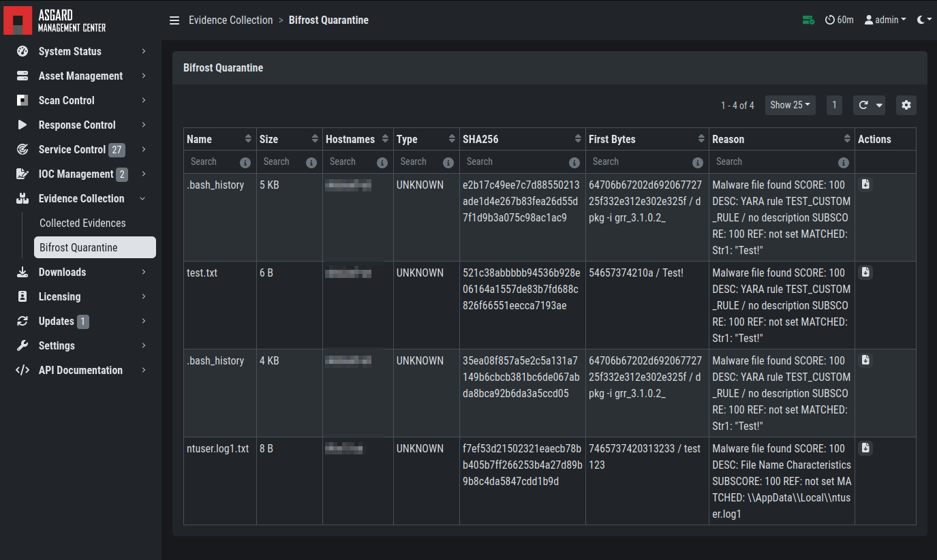Click the Updates refresh icon
This screenshot has height=560, width=937.
(x=22, y=322)
